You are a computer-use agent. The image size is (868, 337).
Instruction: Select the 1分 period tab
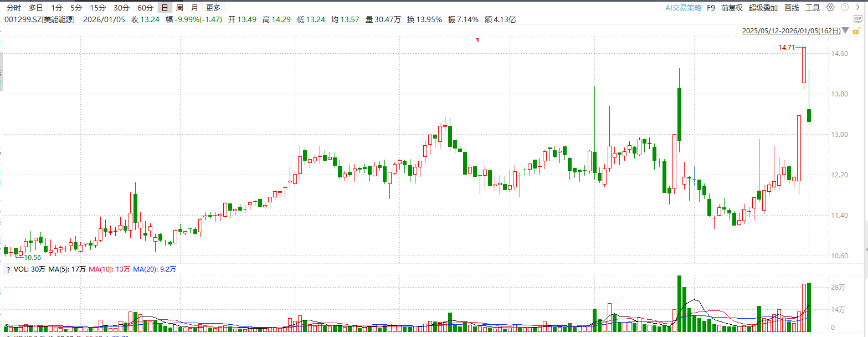pyautogui.click(x=57, y=8)
